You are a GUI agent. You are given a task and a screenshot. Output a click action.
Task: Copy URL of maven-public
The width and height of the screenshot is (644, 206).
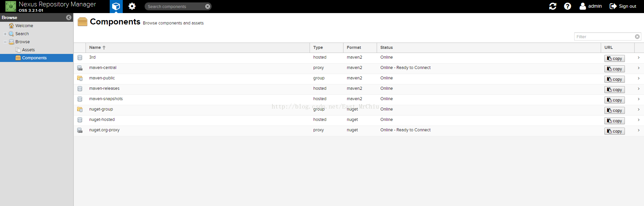point(614,79)
